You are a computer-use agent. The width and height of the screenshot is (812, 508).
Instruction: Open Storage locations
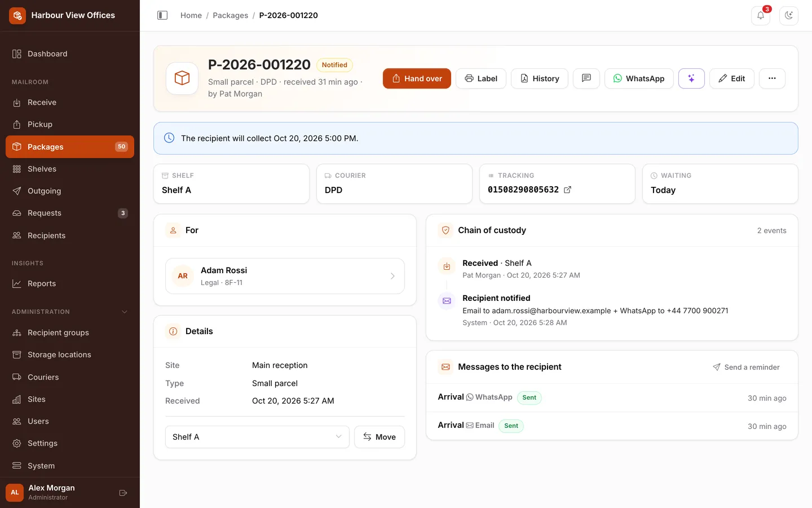(x=70, y=354)
